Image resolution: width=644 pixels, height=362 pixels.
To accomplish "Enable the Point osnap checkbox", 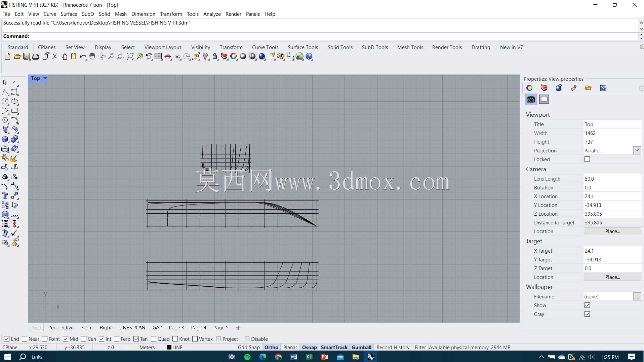I will [x=45, y=339].
